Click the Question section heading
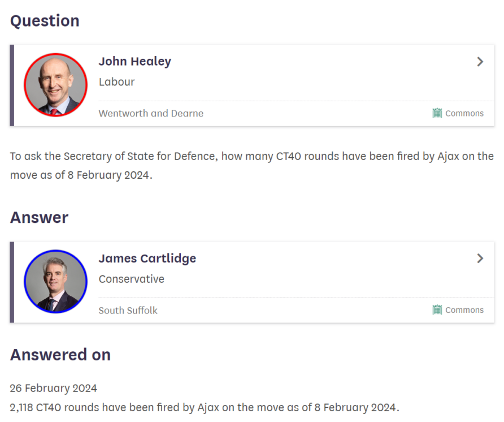This screenshot has height=422, width=504. click(45, 21)
